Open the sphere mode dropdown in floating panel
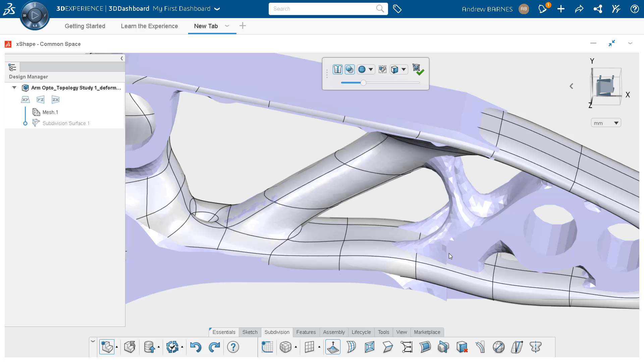 coord(371,69)
